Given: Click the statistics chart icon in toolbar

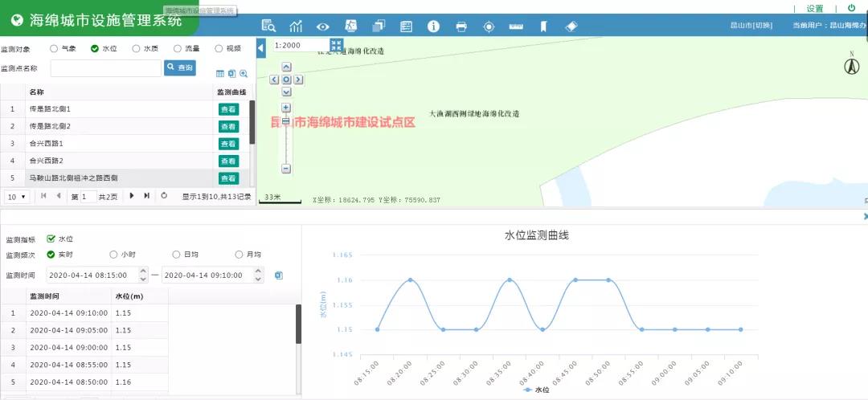Looking at the screenshot, I should [297, 27].
